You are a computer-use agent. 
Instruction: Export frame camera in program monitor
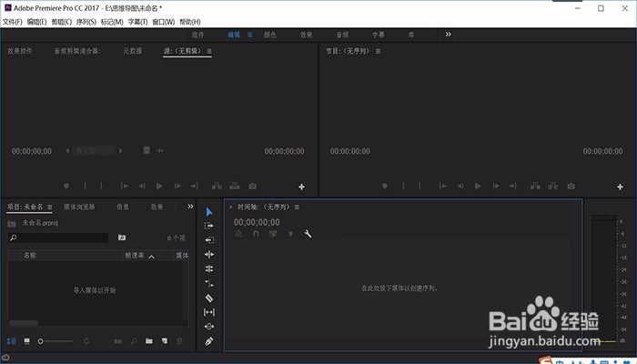point(571,186)
